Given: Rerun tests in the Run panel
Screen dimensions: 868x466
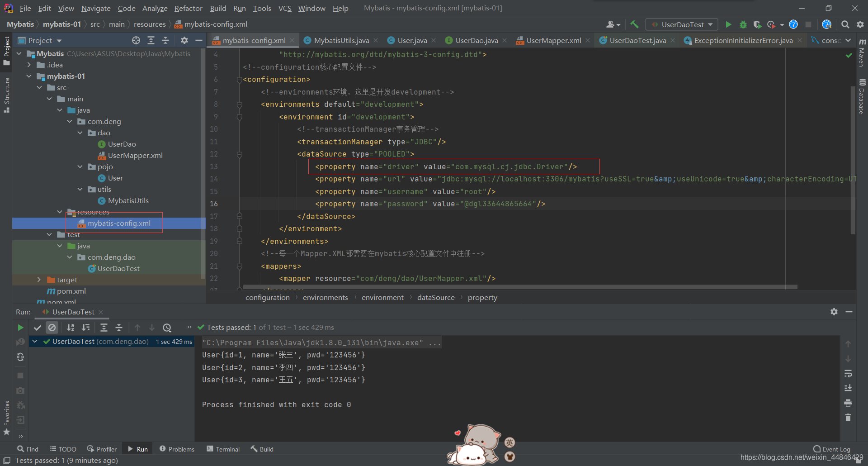Looking at the screenshot, I should 20,327.
